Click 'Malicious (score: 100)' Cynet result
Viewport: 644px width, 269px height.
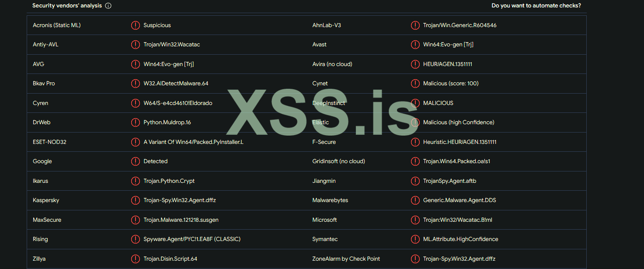[x=451, y=84]
